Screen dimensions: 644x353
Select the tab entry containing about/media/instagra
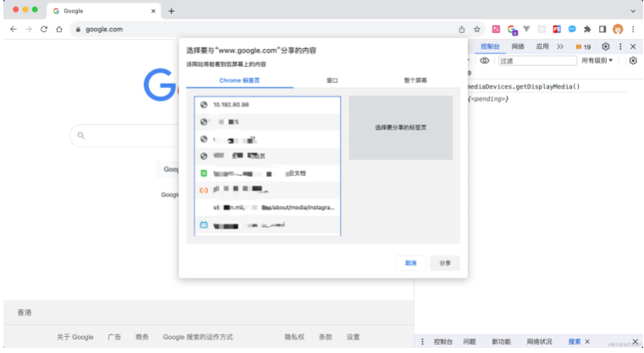click(x=268, y=207)
